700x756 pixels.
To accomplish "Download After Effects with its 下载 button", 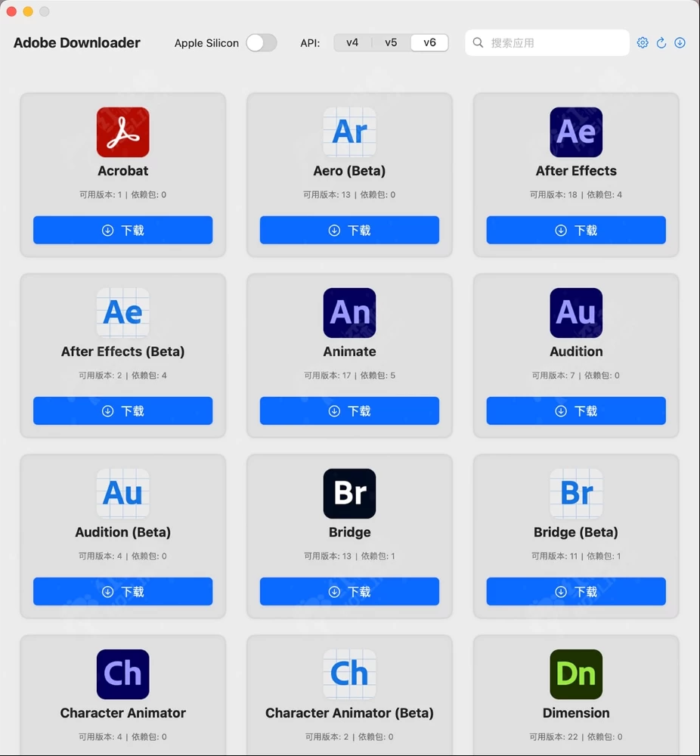I will tap(576, 230).
